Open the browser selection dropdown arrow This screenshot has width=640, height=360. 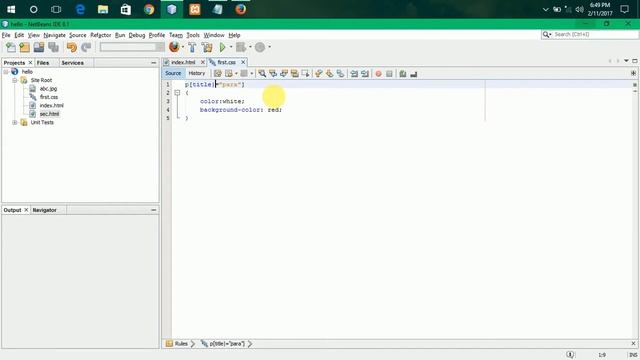point(182,47)
